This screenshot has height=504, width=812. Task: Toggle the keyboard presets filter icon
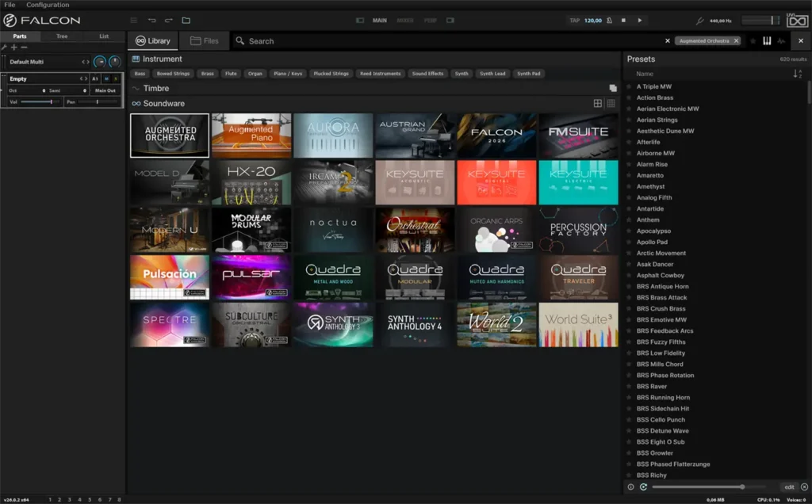pyautogui.click(x=767, y=41)
